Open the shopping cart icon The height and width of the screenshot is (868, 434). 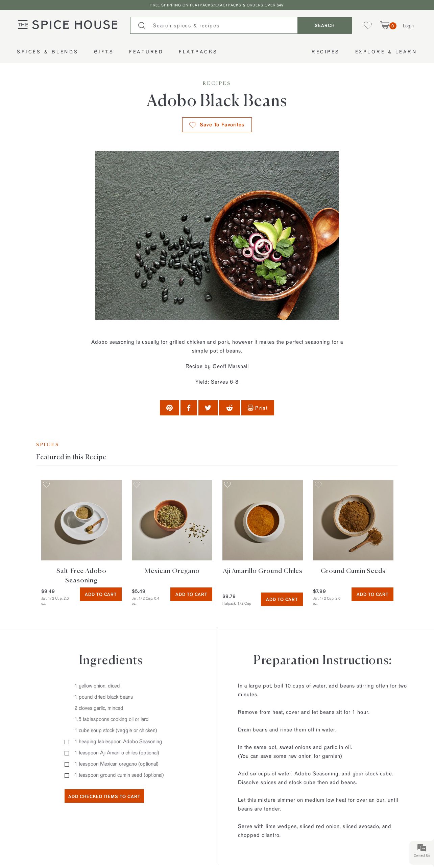click(x=385, y=25)
